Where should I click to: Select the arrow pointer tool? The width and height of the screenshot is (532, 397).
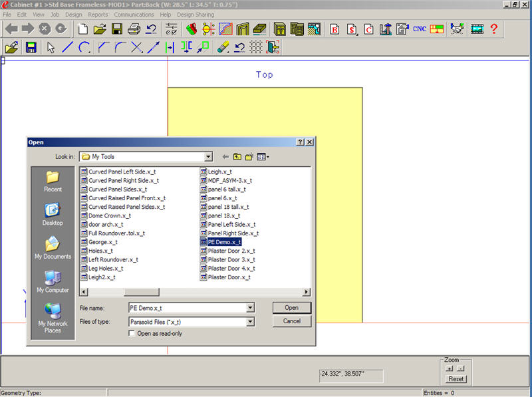click(x=51, y=47)
